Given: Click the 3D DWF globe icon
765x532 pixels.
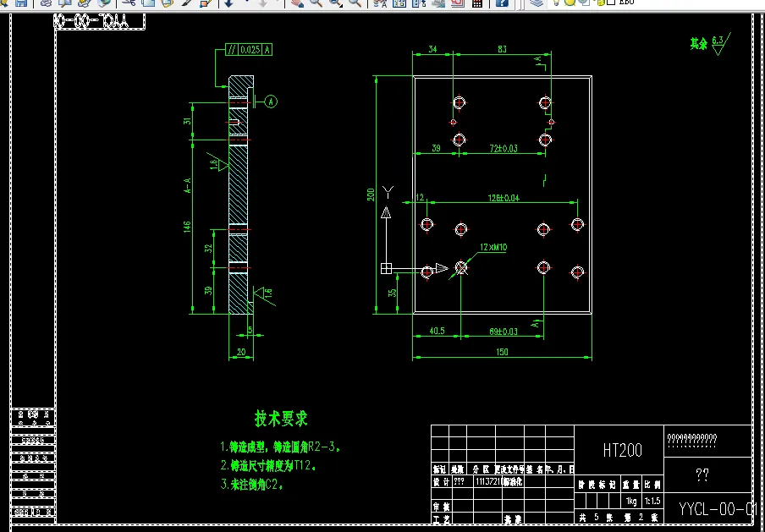Looking at the screenshot, I should click(104, 3).
